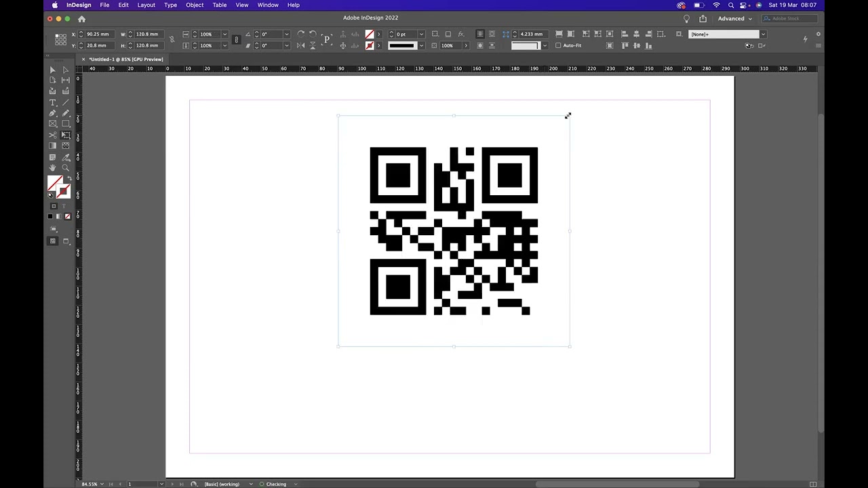Select the Rectangle tool
This screenshot has width=868, height=488.
66,123
